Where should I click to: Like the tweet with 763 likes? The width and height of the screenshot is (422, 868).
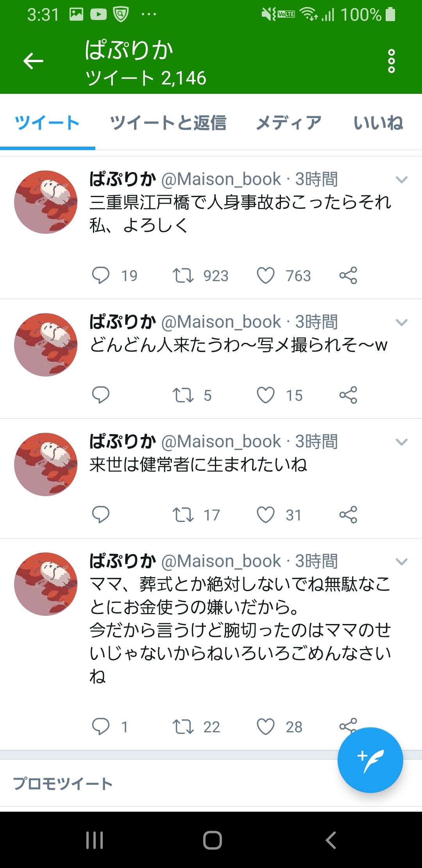coord(266,275)
